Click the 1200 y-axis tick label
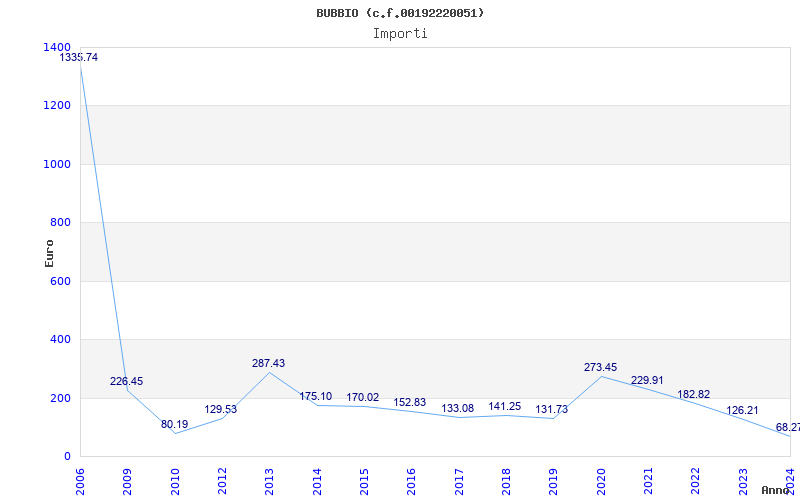Screen dimensions: 800x500 click(57, 106)
